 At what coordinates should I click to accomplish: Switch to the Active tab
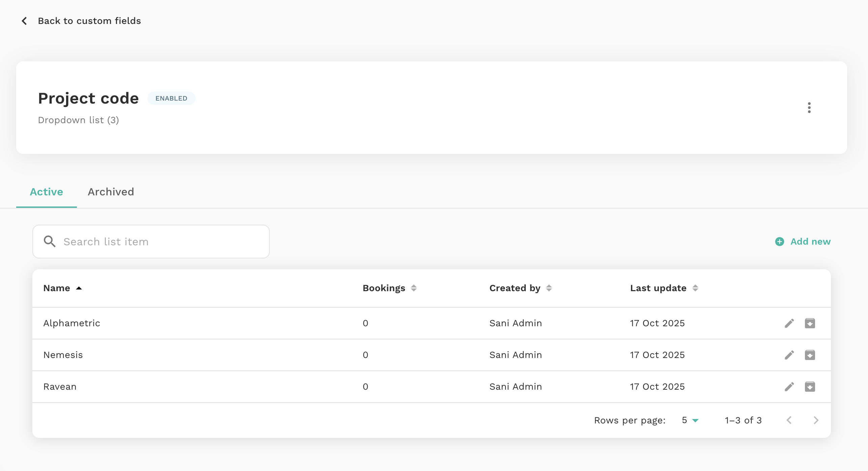[x=47, y=192]
